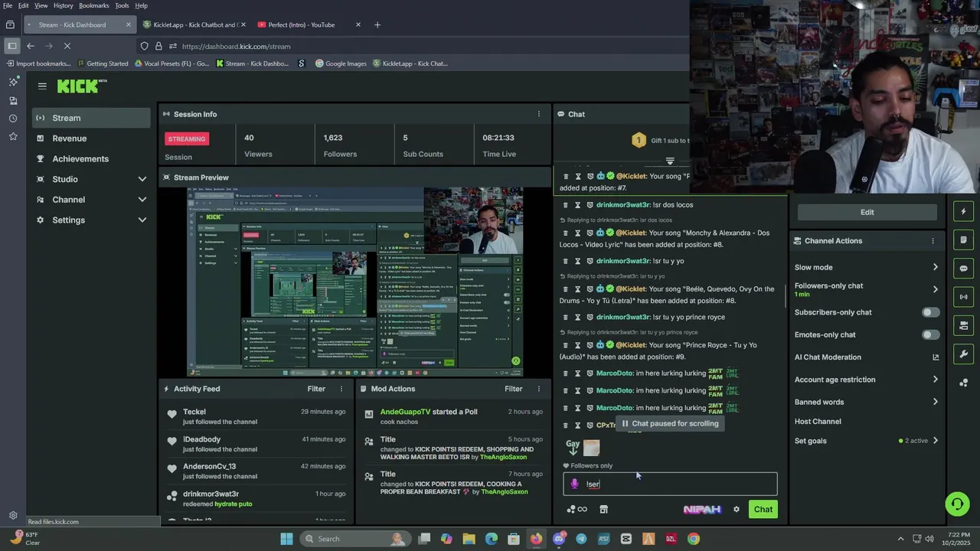This screenshot has height=551, width=980.
Task: Toggle Emotes-only chat switch
Action: pyautogui.click(x=930, y=334)
